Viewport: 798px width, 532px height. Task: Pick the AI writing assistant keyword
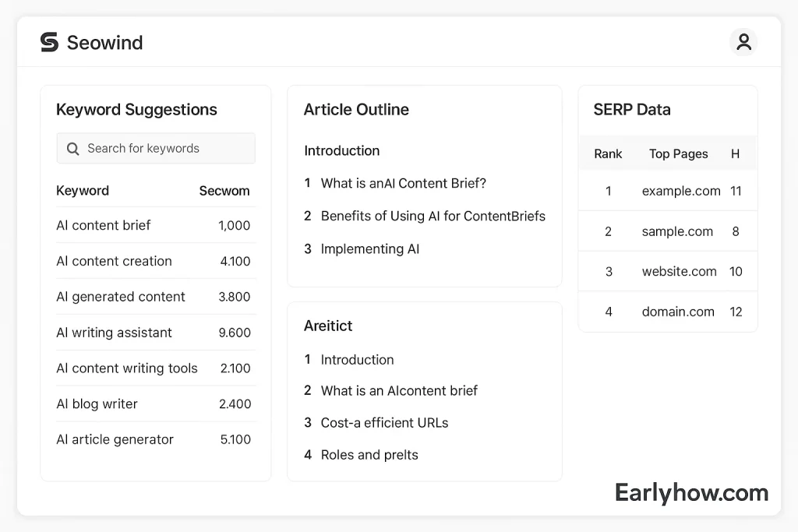tap(114, 333)
